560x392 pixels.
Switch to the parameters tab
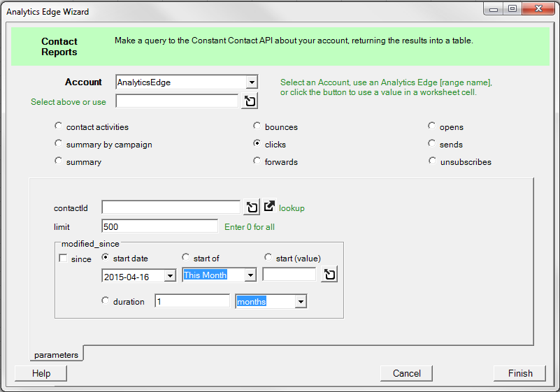(x=56, y=354)
